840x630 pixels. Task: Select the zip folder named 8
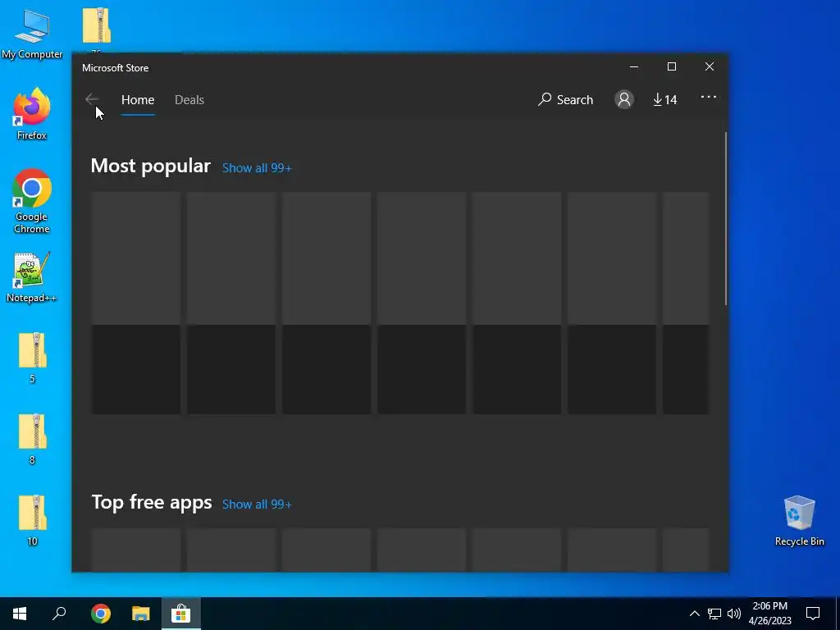[32, 439]
